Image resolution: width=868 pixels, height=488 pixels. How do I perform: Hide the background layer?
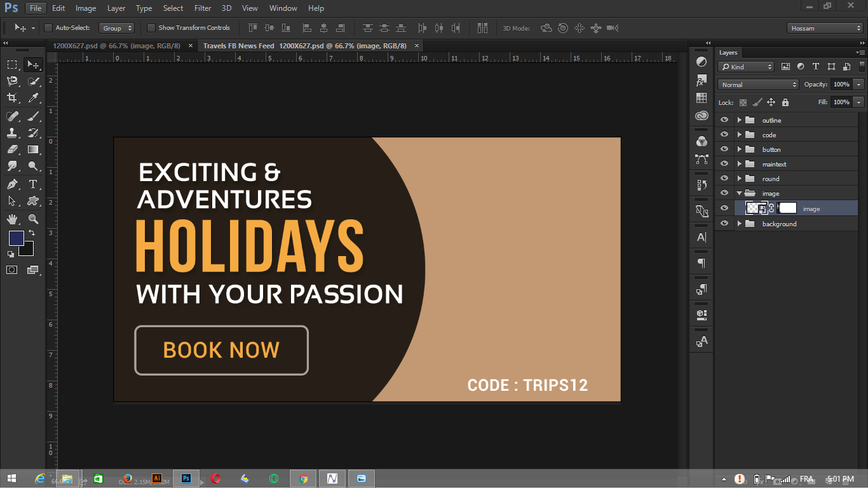pos(724,224)
